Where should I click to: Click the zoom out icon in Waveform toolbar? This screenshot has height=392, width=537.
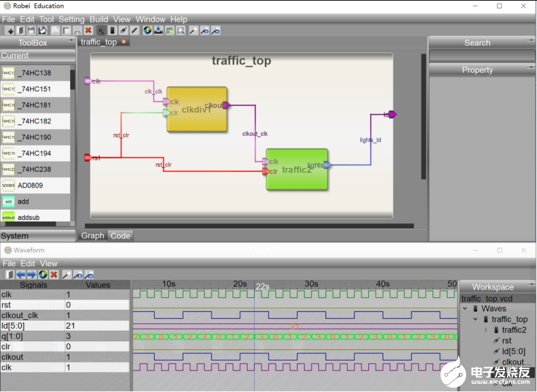(x=89, y=275)
